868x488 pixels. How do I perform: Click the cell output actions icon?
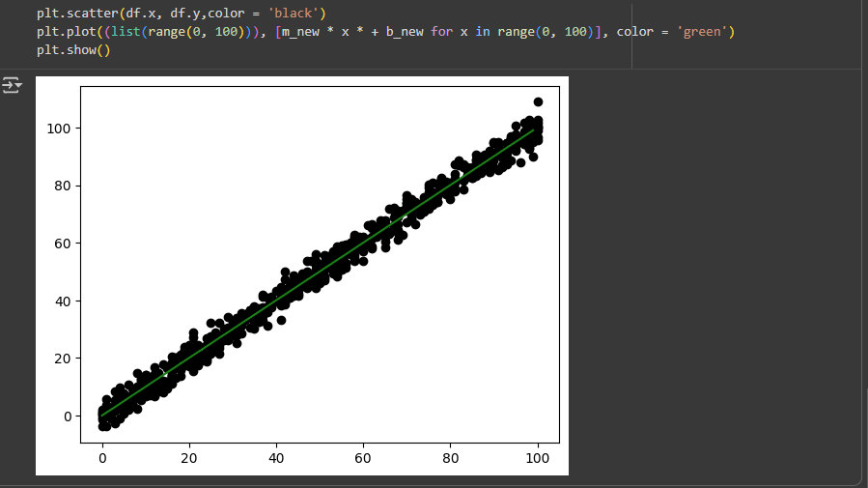click(13, 86)
